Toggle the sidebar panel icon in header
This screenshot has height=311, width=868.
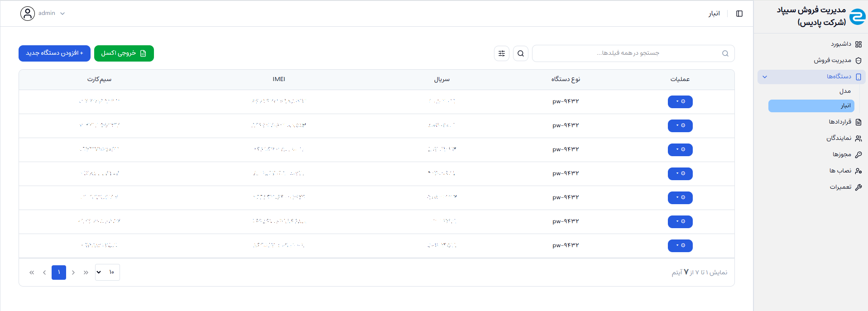pyautogui.click(x=739, y=14)
